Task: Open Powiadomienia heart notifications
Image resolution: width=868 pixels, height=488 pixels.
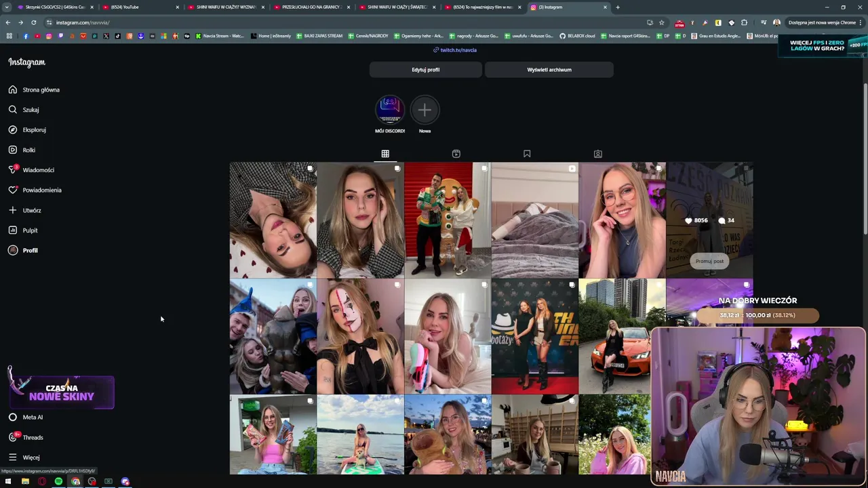Action: point(35,190)
